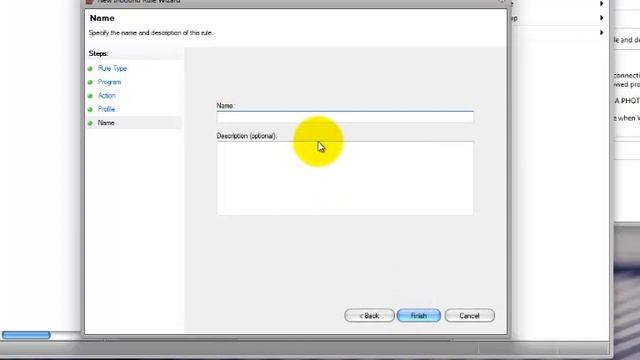Viewport: 640px width, 360px height.
Task: Go to the Program step
Action: (x=109, y=82)
